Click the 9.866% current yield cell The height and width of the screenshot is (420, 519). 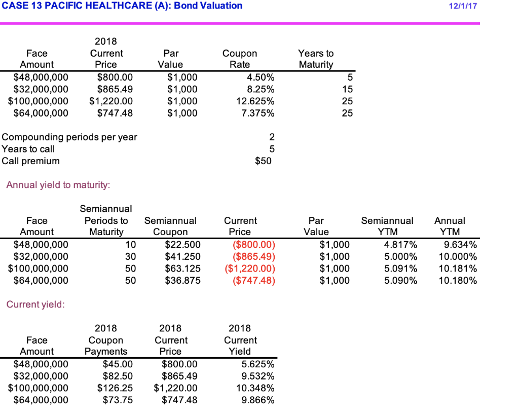tap(257, 400)
